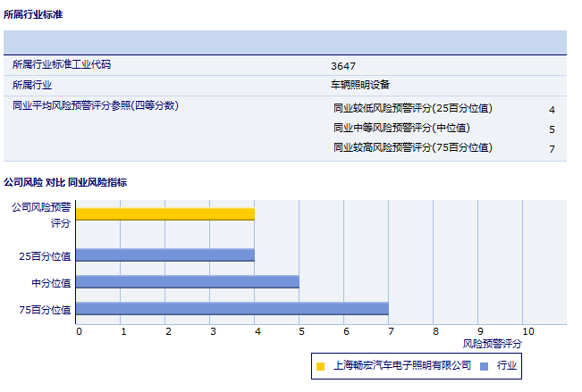Click the yellow company legend swatch

tap(320, 366)
